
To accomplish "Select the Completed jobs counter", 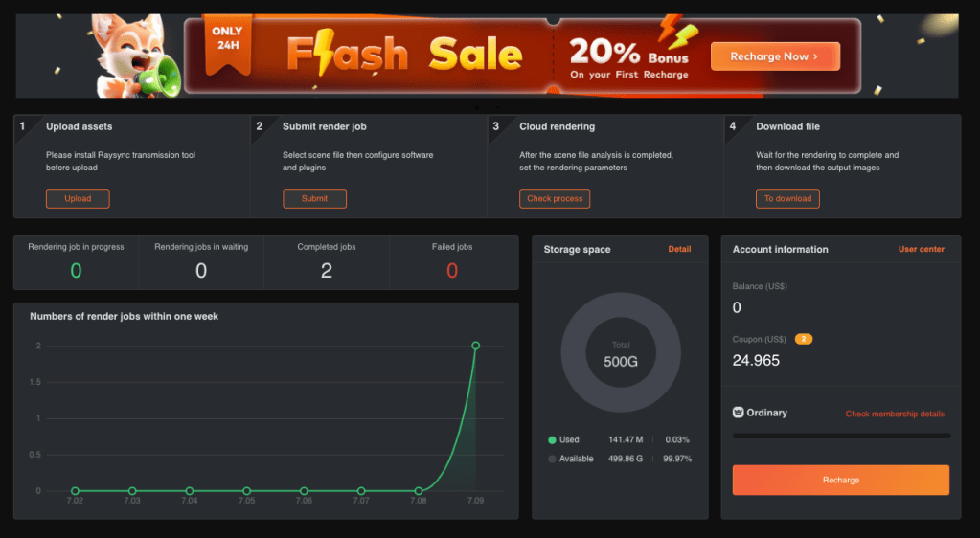I will pyautogui.click(x=326, y=271).
